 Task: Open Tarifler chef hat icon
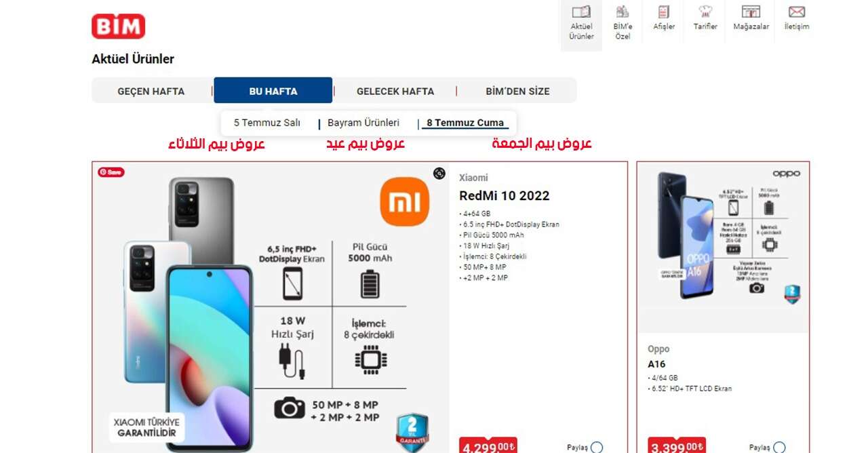pyautogui.click(x=705, y=12)
